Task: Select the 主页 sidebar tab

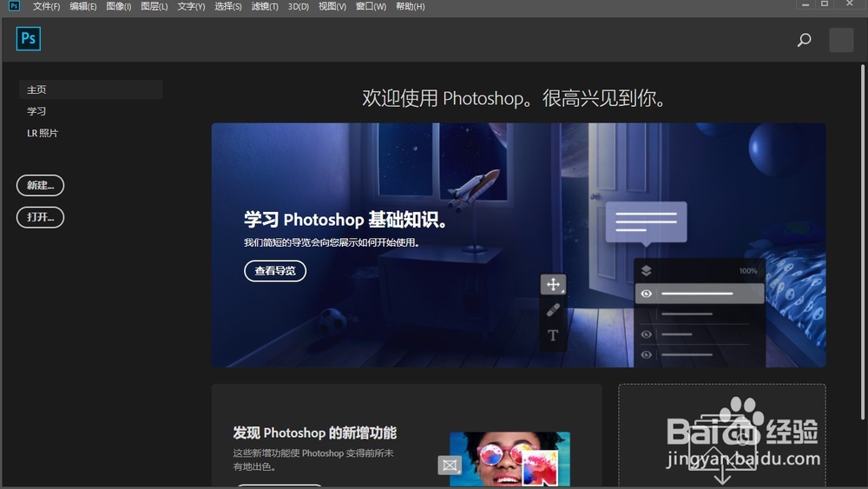Action: 91,89
